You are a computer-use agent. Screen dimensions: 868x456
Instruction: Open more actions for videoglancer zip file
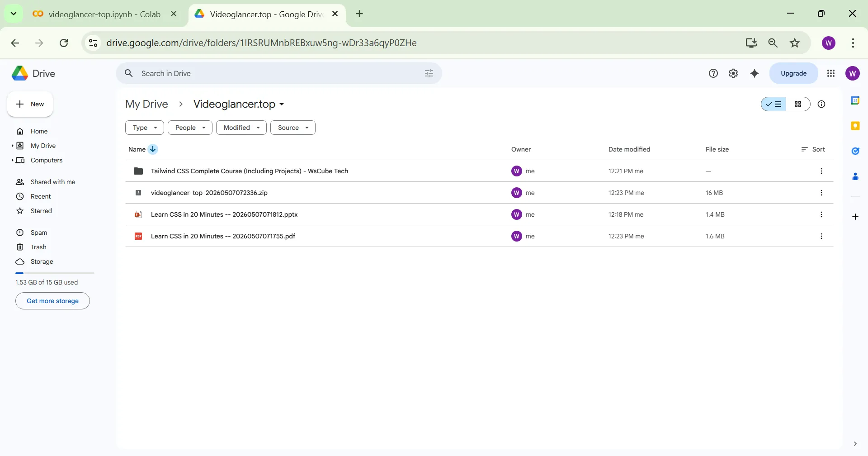click(x=821, y=193)
